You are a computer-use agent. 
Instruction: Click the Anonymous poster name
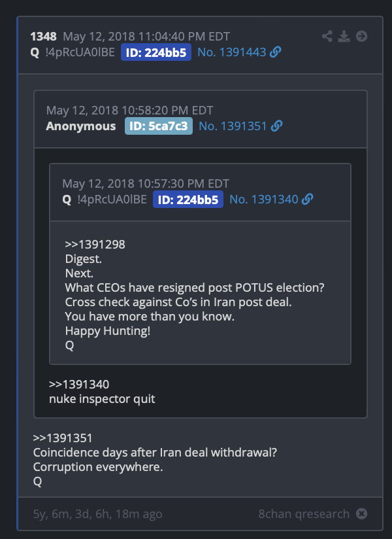81,126
